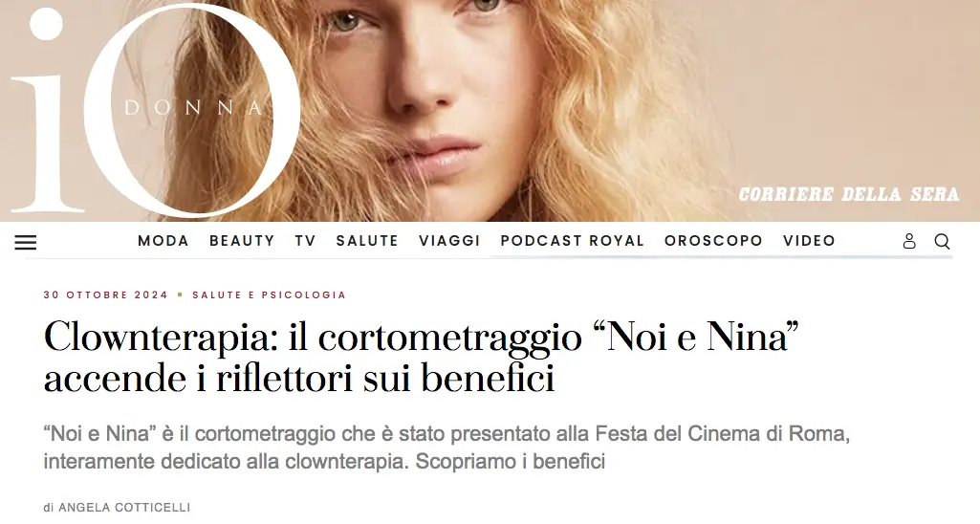Click author name ANGELA COTTICELLI

124,507
